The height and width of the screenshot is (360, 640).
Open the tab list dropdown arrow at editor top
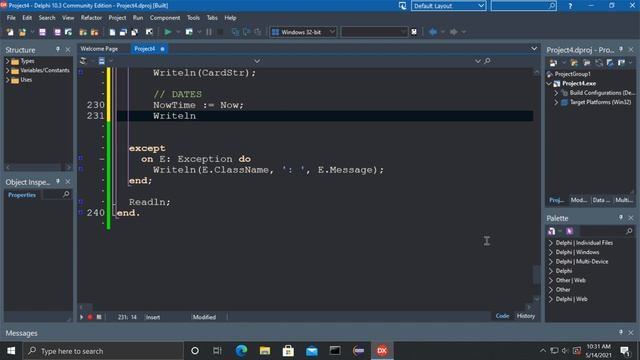click(534, 49)
